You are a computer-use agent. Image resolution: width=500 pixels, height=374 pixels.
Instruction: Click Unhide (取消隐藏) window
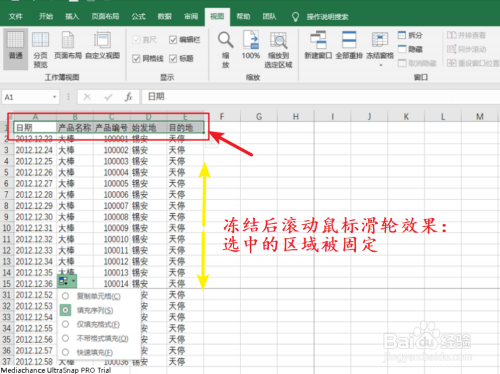[417, 63]
